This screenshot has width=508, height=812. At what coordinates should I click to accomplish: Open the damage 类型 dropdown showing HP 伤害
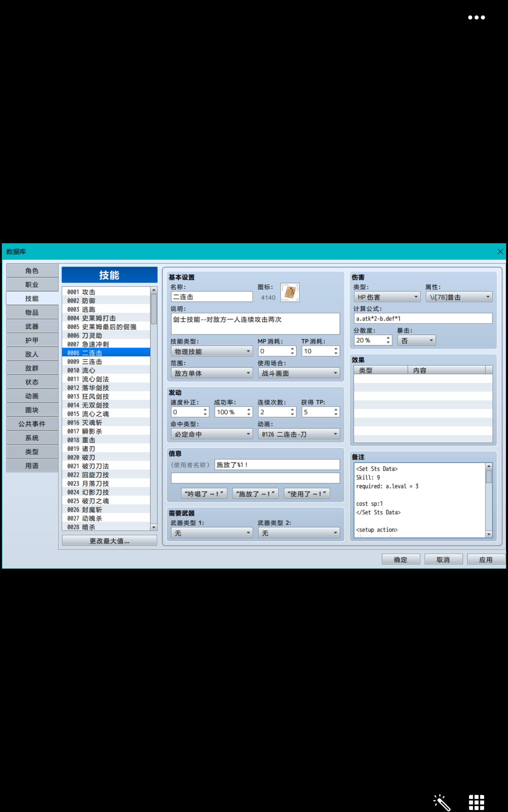387,297
